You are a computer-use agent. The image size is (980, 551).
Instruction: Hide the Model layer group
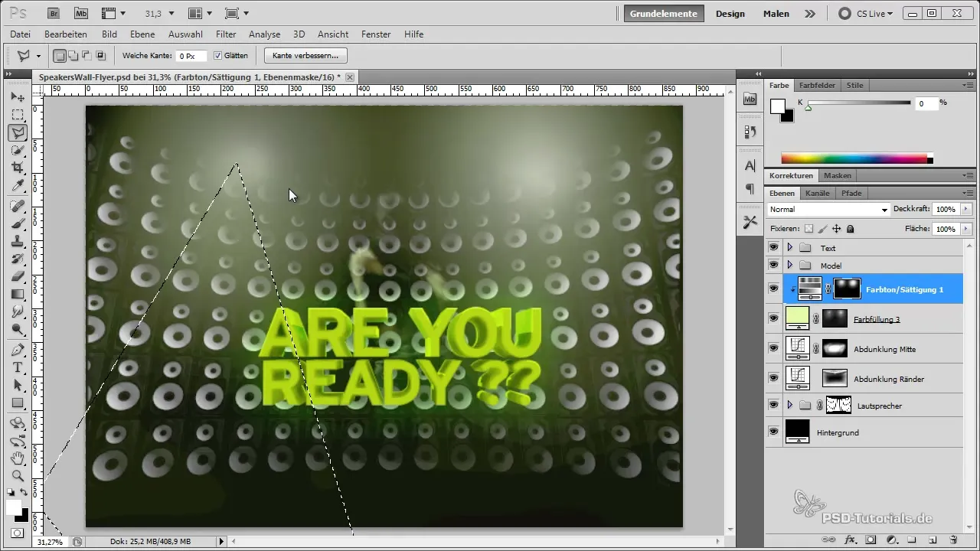(773, 266)
